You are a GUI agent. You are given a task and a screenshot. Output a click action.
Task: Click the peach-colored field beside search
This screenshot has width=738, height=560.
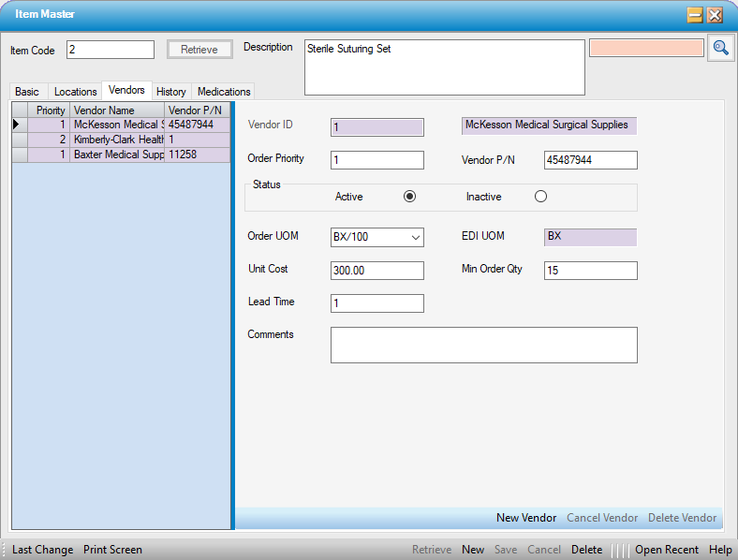(646, 48)
